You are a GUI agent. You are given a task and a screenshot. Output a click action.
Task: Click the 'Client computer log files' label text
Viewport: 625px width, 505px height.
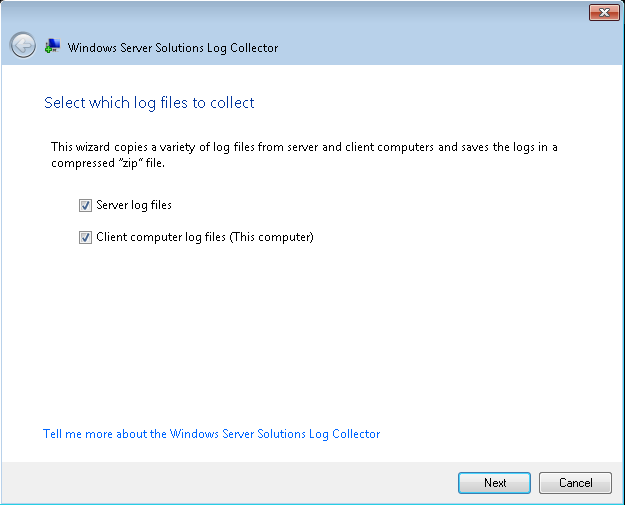[172, 238]
